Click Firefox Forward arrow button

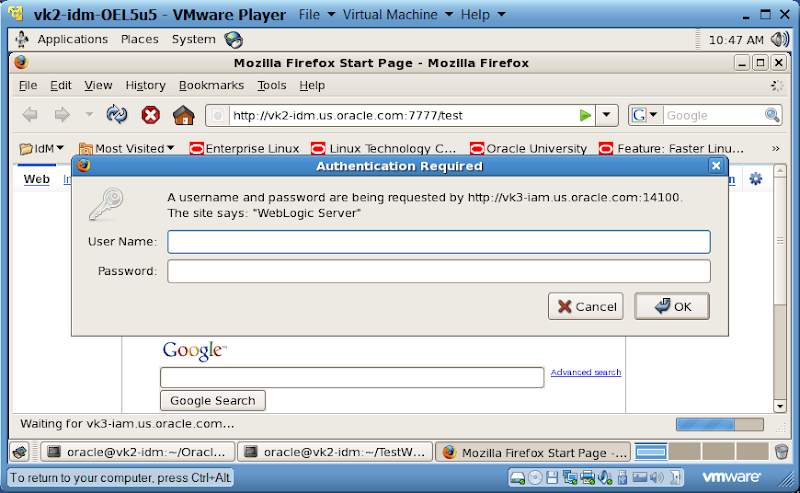point(62,115)
